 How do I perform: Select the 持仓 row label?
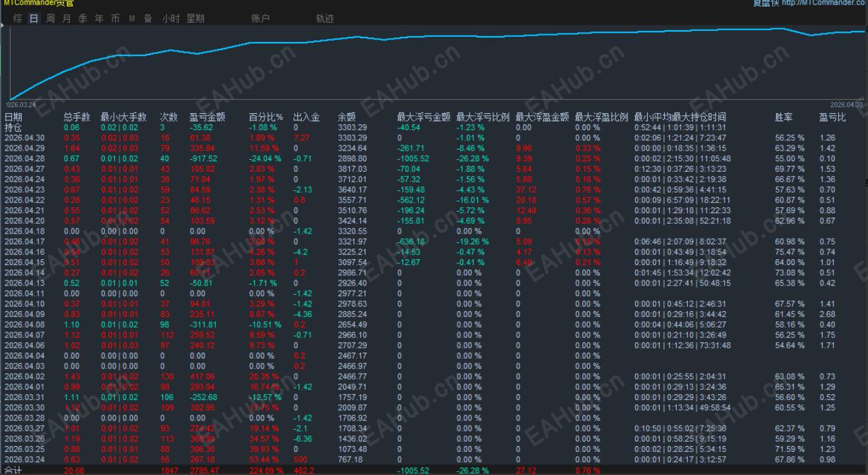[13, 128]
